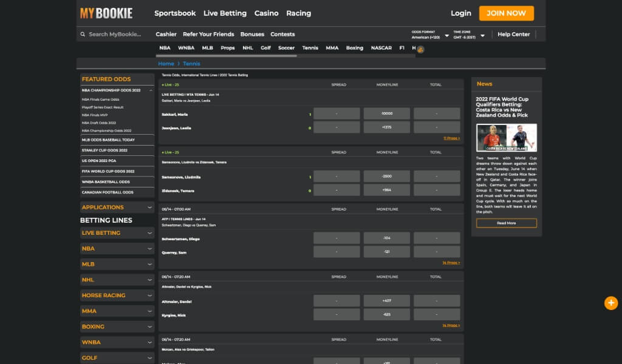Open NBA Draft Odds 2022
This screenshot has height=364, width=622.
(99, 123)
